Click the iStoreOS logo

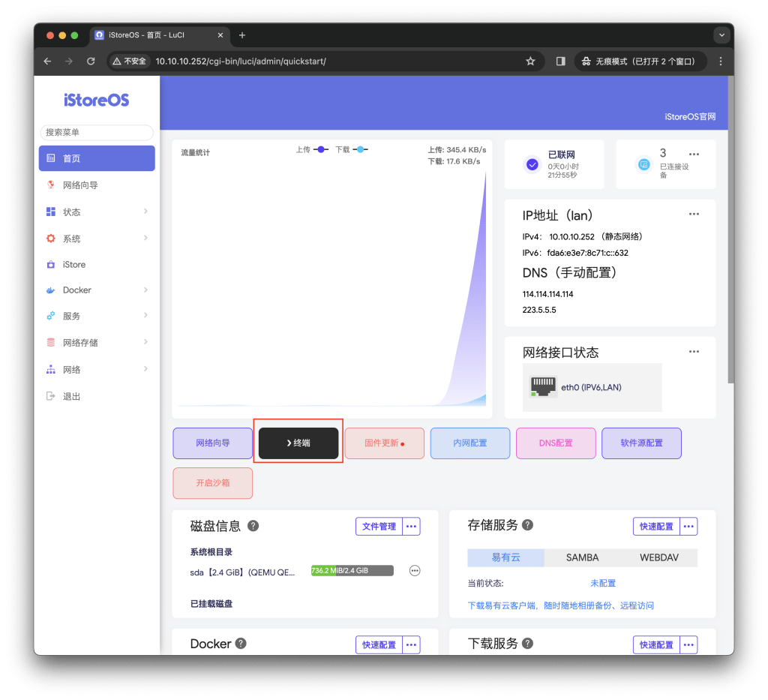click(97, 100)
